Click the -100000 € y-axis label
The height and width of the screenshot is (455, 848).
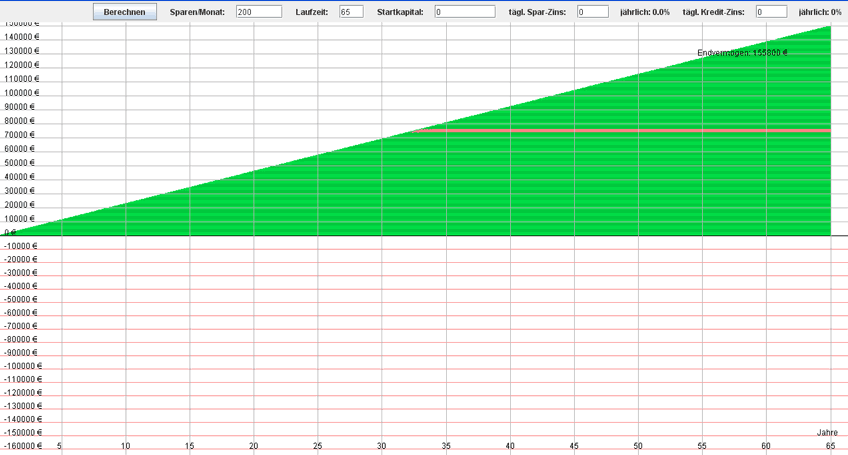tap(22, 366)
